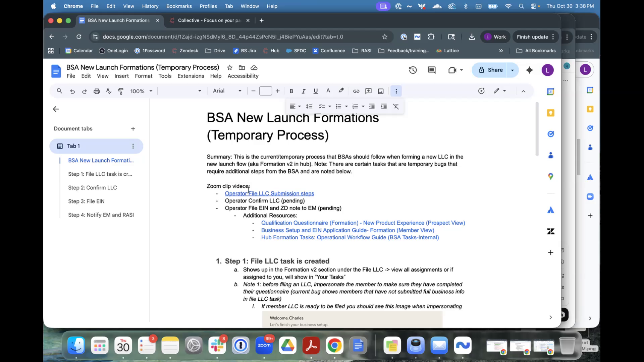Click the Insert link icon
Viewport: 644px width, 362px height.
(x=356, y=91)
